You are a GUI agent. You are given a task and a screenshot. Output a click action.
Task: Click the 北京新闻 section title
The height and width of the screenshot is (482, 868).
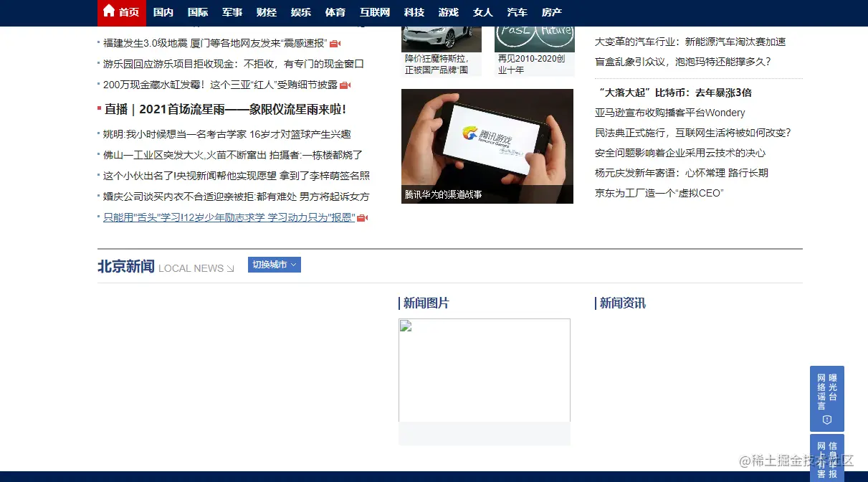[x=126, y=267]
